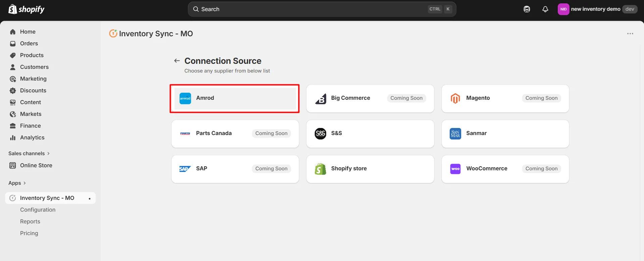
Task: Click the Online Store icon
Action: [x=13, y=165]
